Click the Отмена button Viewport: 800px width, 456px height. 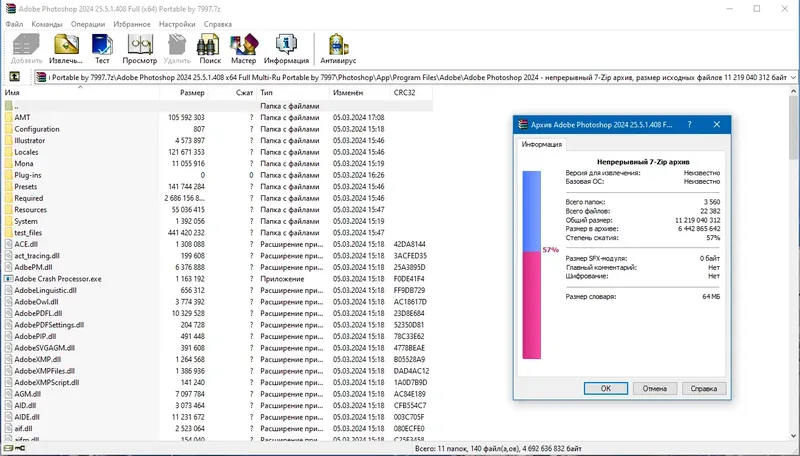(655, 388)
